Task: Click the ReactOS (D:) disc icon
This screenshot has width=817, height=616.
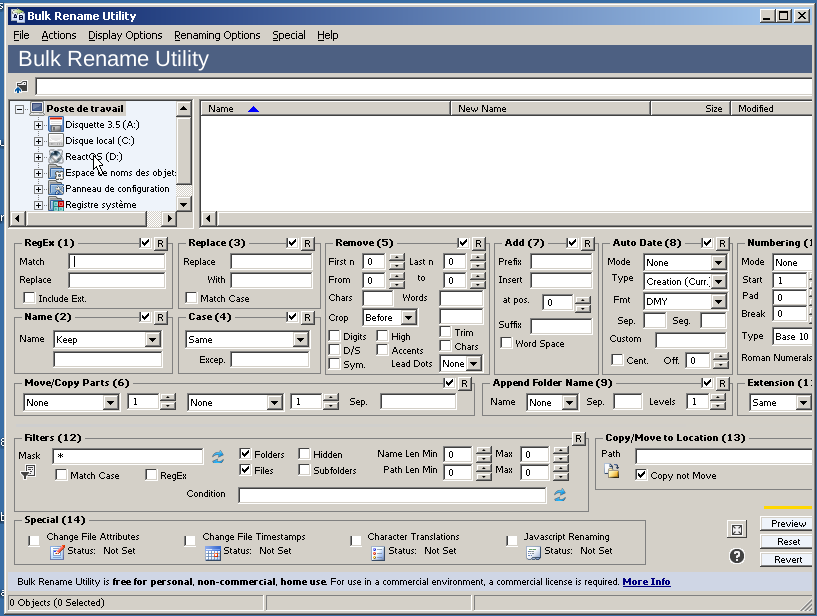Action: 56,156
